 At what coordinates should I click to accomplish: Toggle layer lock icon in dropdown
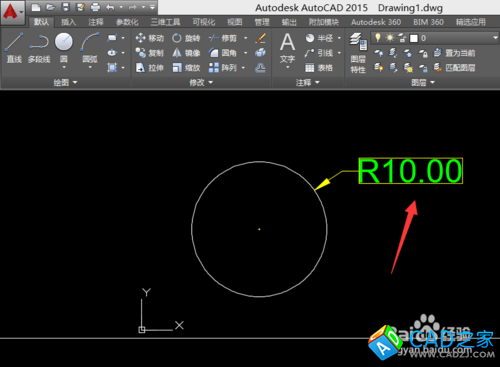point(402,38)
